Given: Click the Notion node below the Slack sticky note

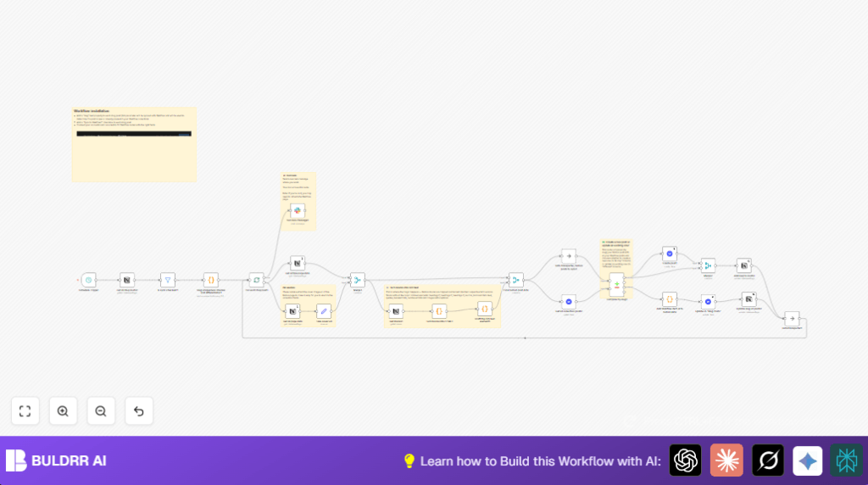Looking at the screenshot, I should (x=298, y=264).
